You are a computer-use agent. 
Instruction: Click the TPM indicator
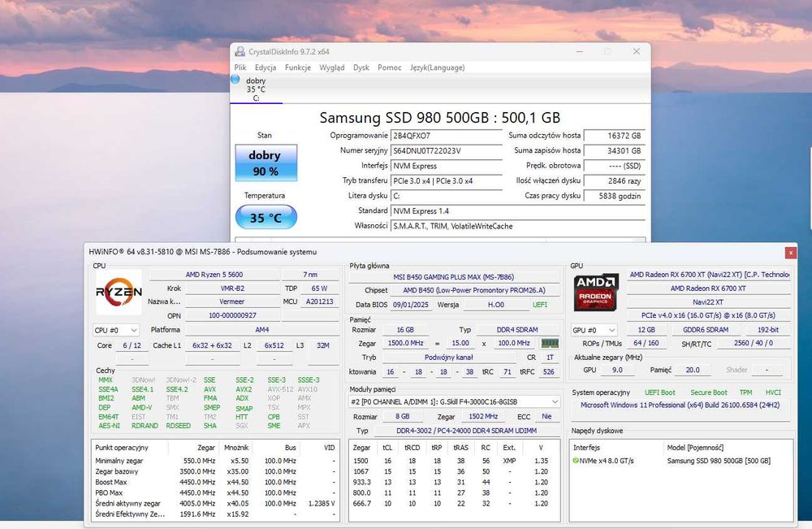745,392
